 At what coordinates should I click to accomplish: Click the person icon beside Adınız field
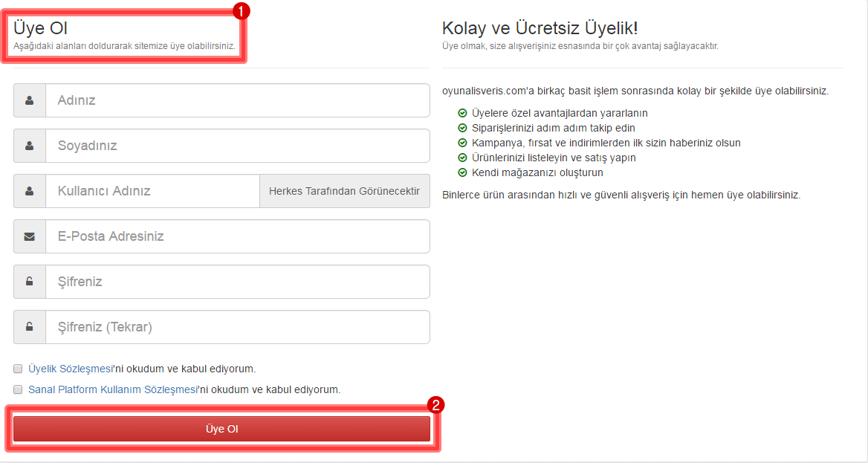coord(29,100)
